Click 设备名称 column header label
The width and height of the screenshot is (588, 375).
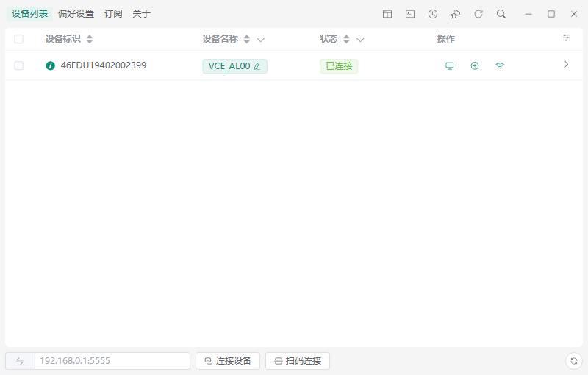220,39
